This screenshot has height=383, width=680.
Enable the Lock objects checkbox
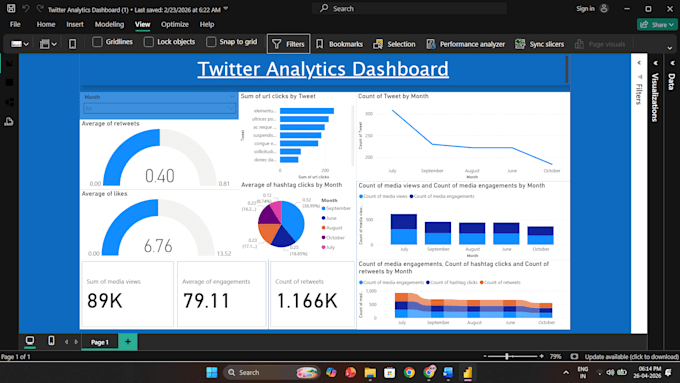[148, 42]
